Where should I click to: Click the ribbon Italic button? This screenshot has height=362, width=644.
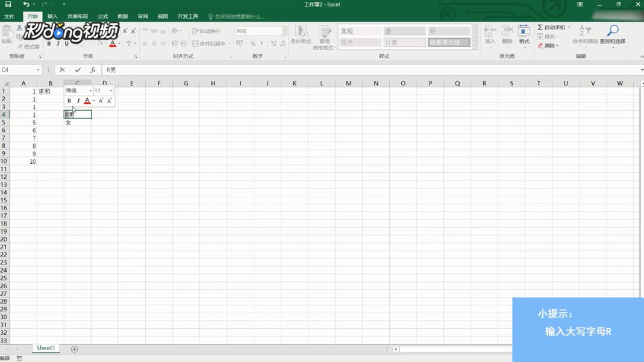58,43
